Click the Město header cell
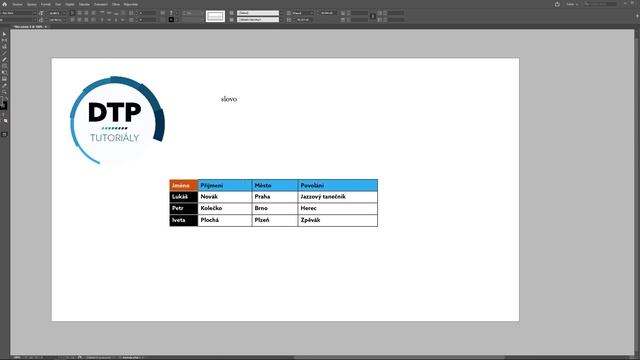640x360 pixels. pyautogui.click(x=275, y=185)
